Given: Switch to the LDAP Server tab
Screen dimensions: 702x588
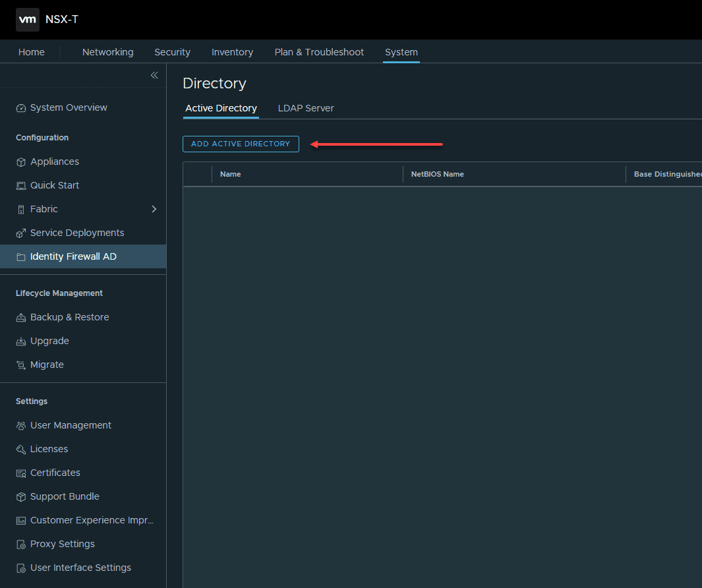Looking at the screenshot, I should click(306, 108).
